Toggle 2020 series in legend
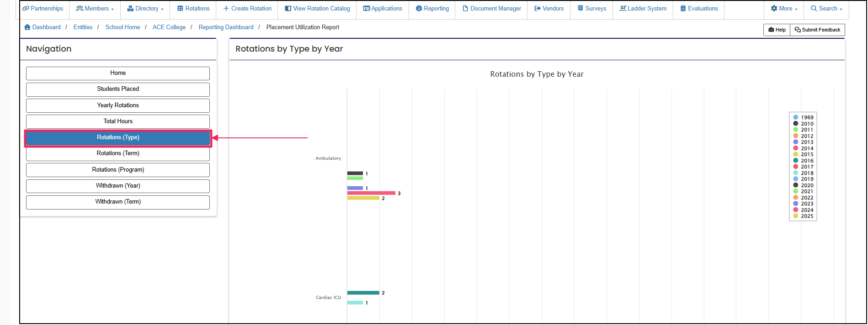This screenshot has width=868, height=325. [803, 185]
